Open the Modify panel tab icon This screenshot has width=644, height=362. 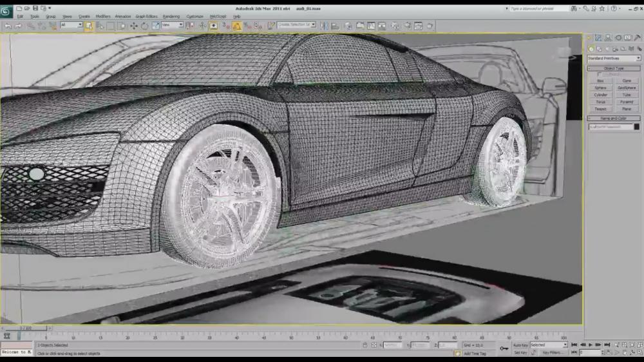click(x=598, y=38)
